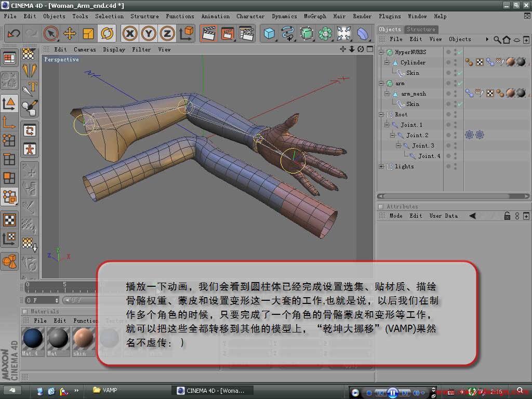Open the deformer objects icon
The image size is (532, 399).
point(362,33)
